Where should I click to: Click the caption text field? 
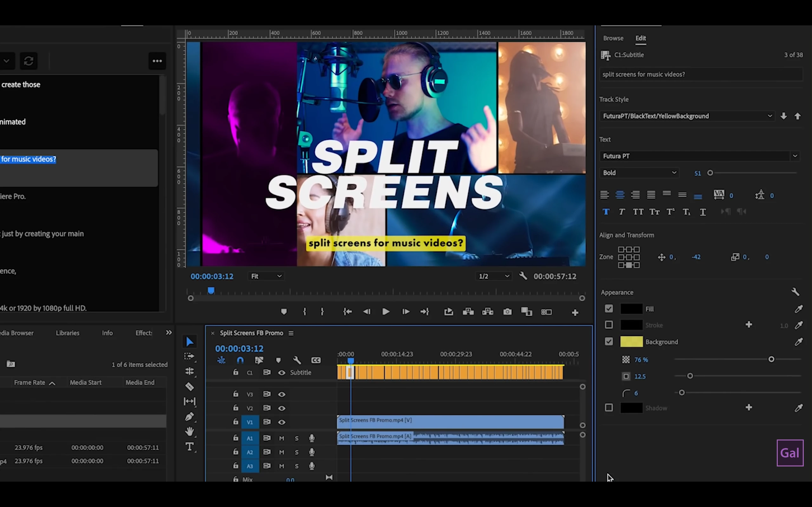[x=701, y=74]
